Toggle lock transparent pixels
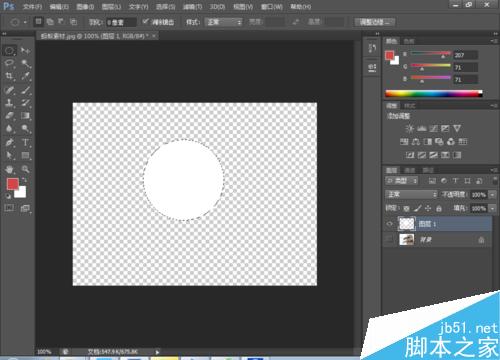This screenshot has height=360, width=500. point(407,209)
